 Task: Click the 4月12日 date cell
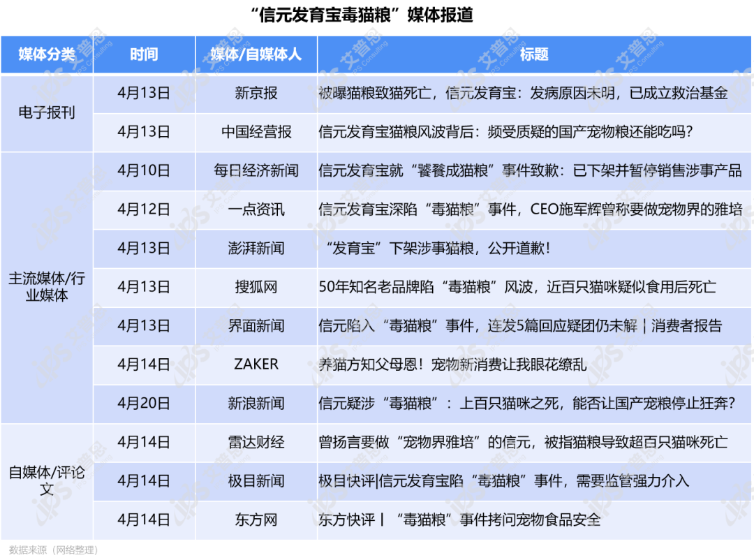[144, 209]
